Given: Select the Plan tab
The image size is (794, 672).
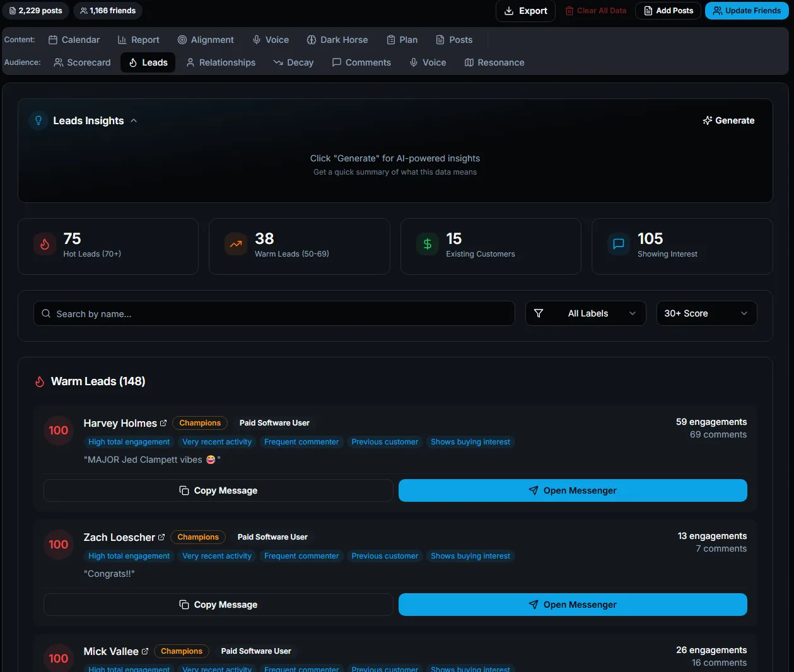Looking at the screenshot, I should [x=402, y=40].
